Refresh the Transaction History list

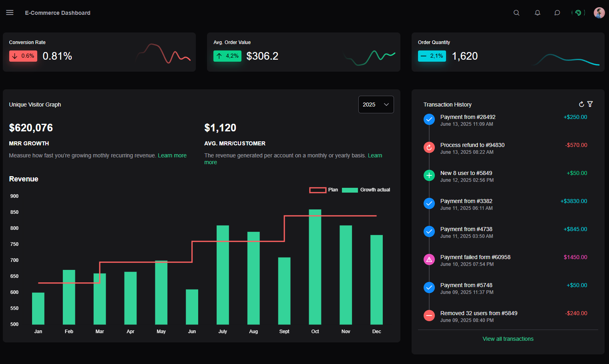click(x=581, y=104)
